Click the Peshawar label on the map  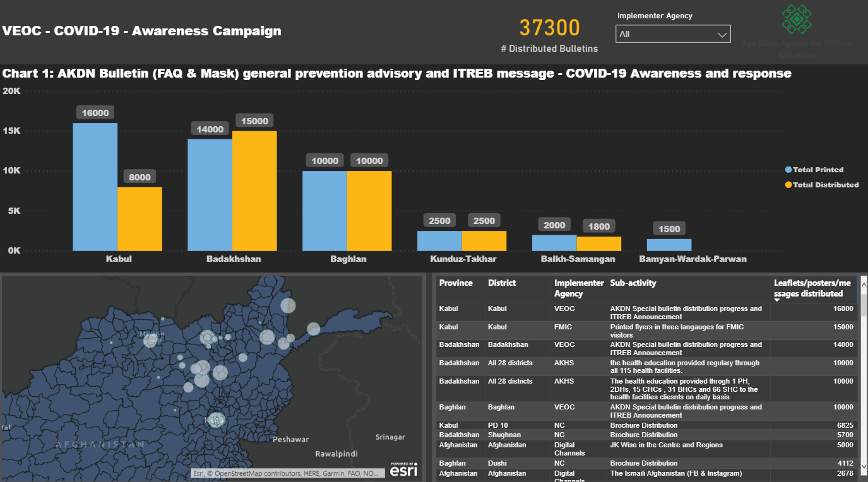(x=291, y=439)
